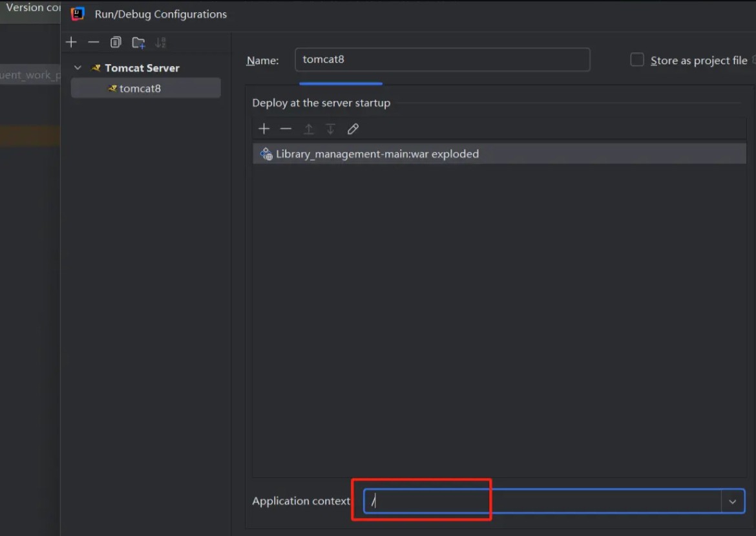The width and height of the screenshot is (756, 536).
Task: Focus the Application context text field
Action: click(x=543, y=502)
